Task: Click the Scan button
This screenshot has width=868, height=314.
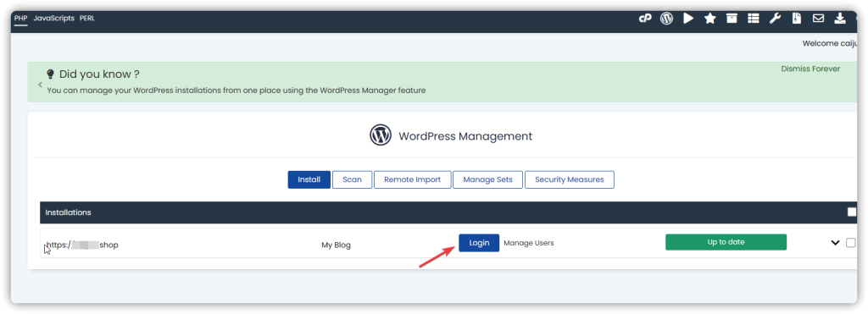Action: click(352, 179)
